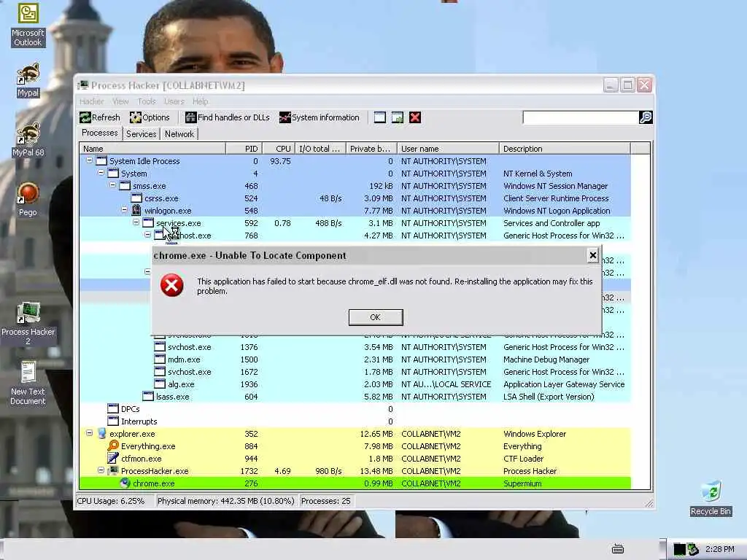Click the Refresh toolbar button
Viewport: 747px width, 560px height.
pyautogui.click(x=100, y=117)
